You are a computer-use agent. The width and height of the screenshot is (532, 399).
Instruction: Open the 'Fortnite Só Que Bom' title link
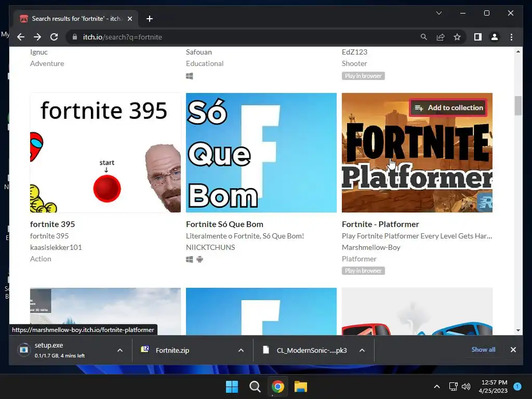[x=224, y=224]
